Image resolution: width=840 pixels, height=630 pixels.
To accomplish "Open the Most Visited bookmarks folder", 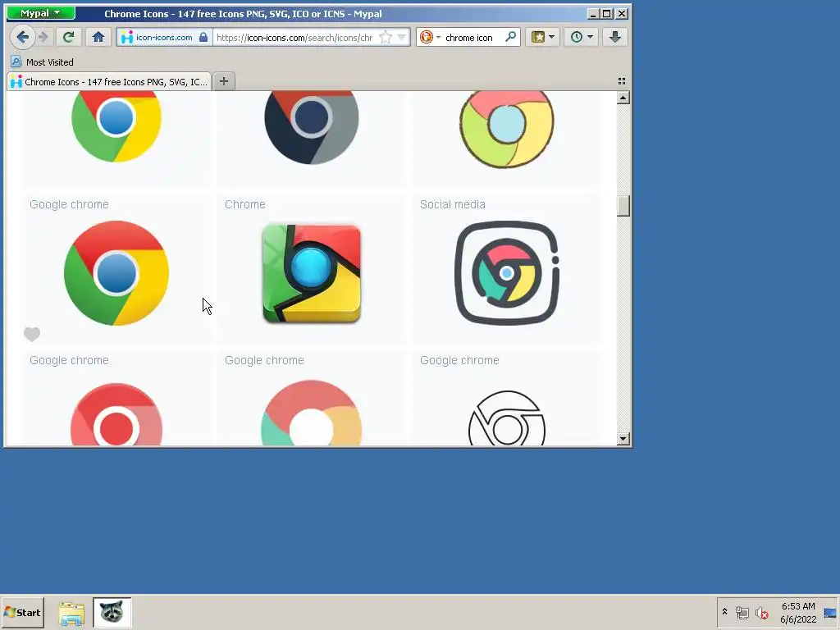I will (43, 62).
